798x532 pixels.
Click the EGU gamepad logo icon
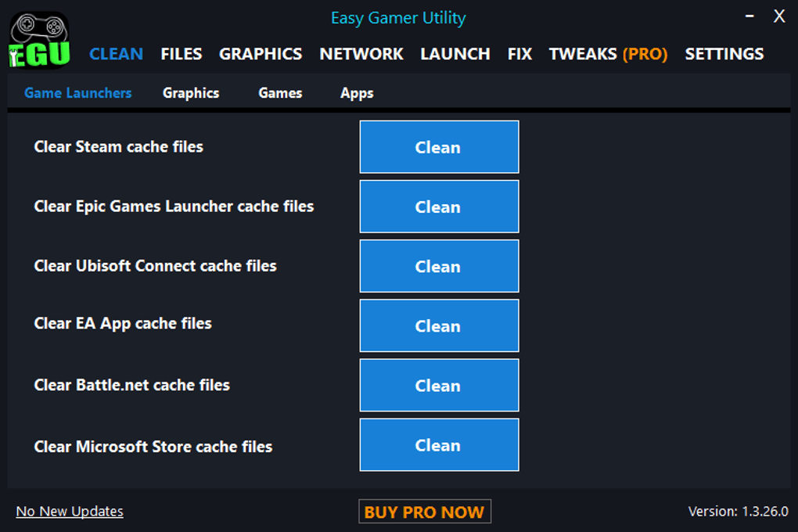tap(39, 40)
